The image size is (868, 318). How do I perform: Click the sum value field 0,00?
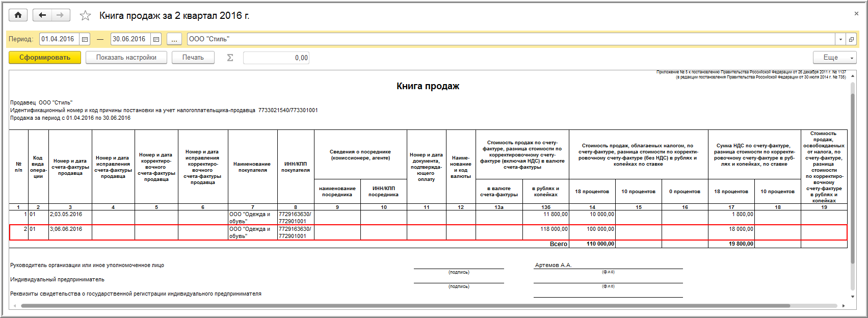(276, 58)
